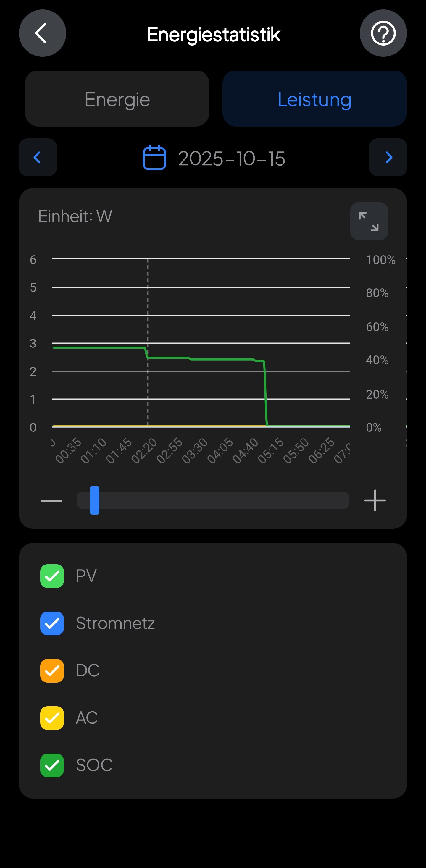Go to the previous day
The width and height of the screenshot is (426, 868).
click(38, 157)
